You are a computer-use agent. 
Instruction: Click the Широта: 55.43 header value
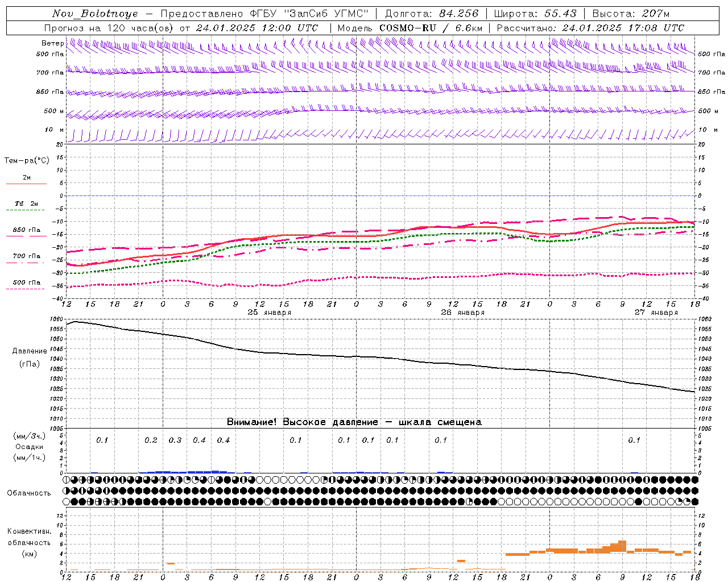535,14
